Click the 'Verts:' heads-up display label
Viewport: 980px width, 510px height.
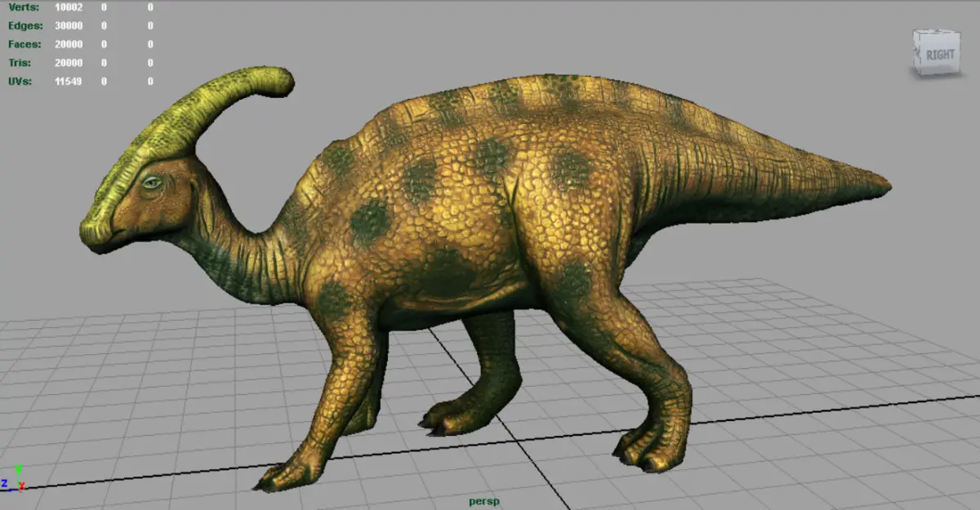(x=24, y=7)
